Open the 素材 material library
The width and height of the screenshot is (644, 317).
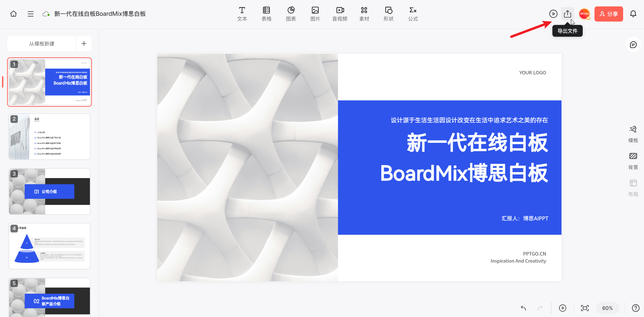(x=364, y=14)
